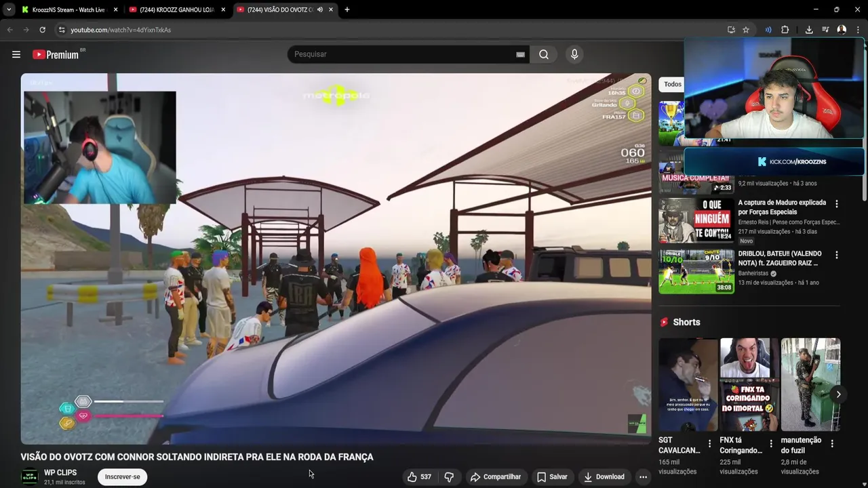Click the search magnifier button
The height and width of the screenshot is (488, 868).
(544, 54)
